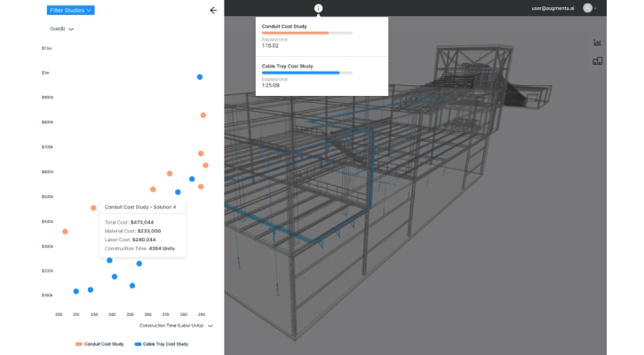Click the building model view icon
Screen dimensions: 644x355
(x=597, y=61)
